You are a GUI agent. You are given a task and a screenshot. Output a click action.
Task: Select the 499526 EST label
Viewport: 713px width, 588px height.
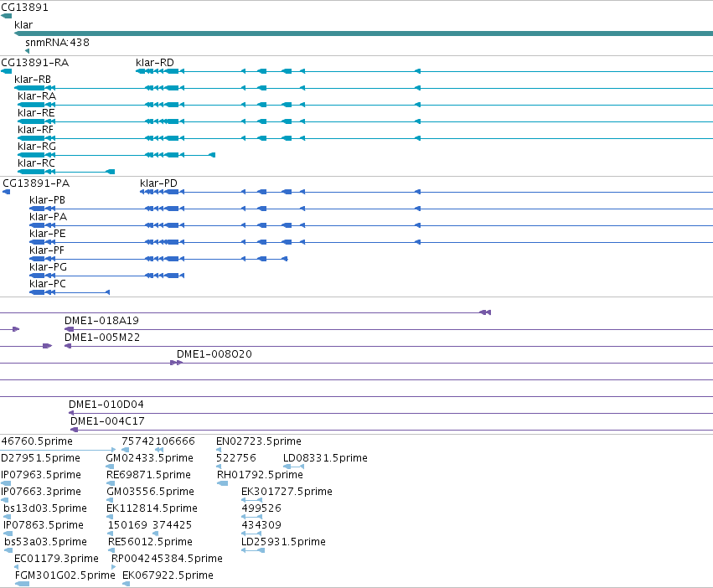[261, 508]
